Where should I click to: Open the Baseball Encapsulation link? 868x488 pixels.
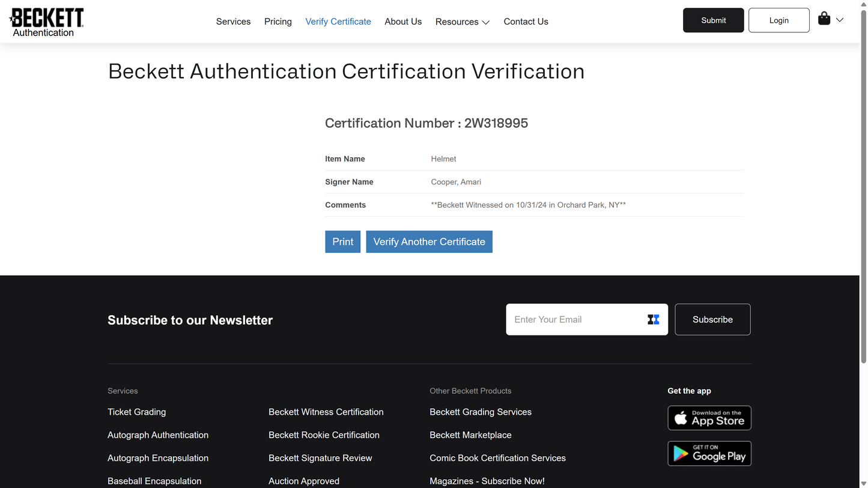coord(154,481)
